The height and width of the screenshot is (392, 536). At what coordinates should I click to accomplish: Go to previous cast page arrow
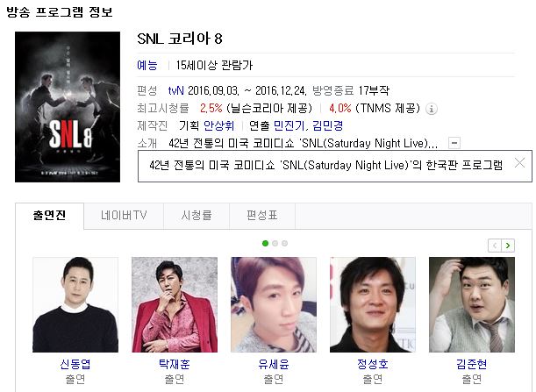click(x=495, y=246)
